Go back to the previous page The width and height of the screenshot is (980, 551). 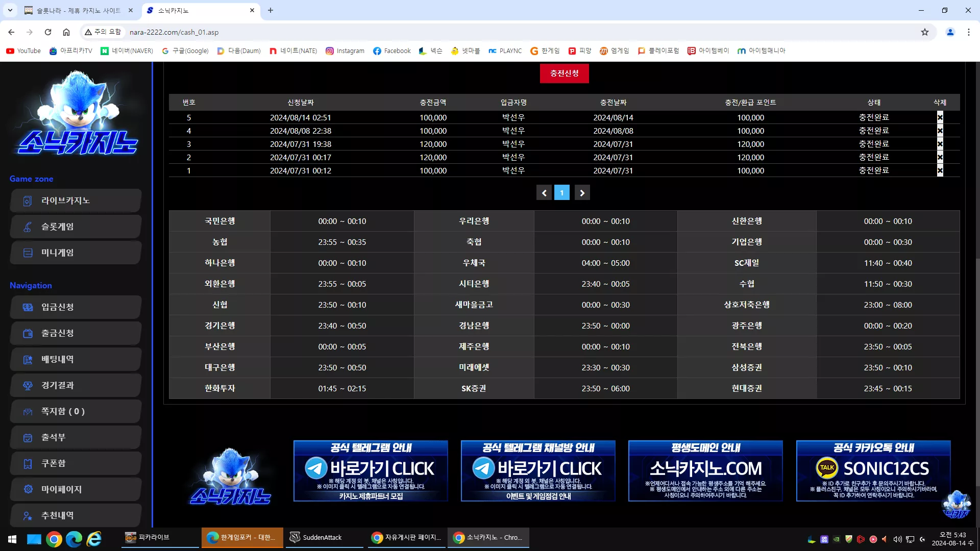[x=11, y=32]
